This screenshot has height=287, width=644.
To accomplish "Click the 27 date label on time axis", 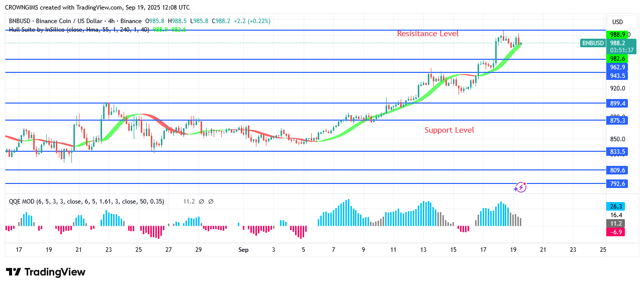I will tap(168, 249).
